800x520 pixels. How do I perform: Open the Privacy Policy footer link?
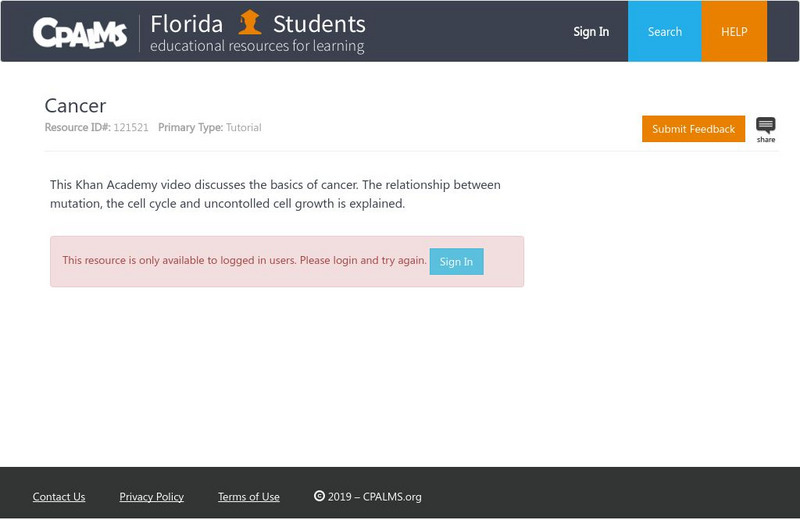pos(151,497)
